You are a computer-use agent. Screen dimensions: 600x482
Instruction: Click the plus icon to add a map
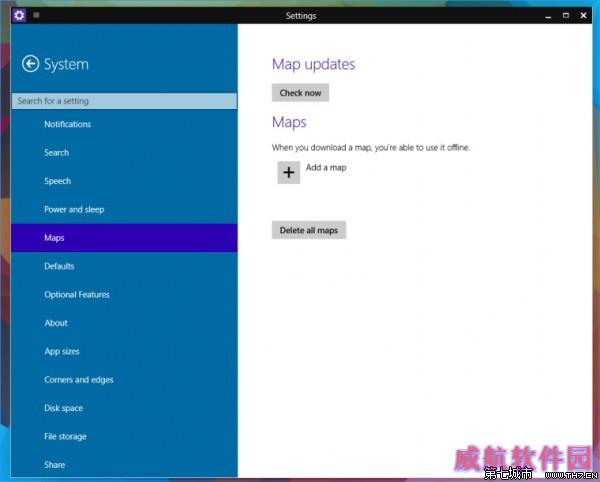[x=289, y=172]
